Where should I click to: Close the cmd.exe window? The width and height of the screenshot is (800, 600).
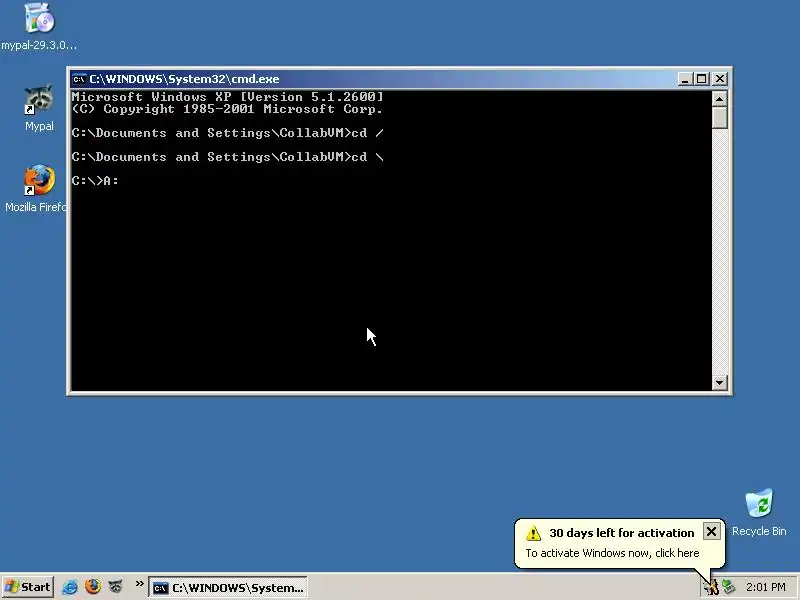click(720, 79)
